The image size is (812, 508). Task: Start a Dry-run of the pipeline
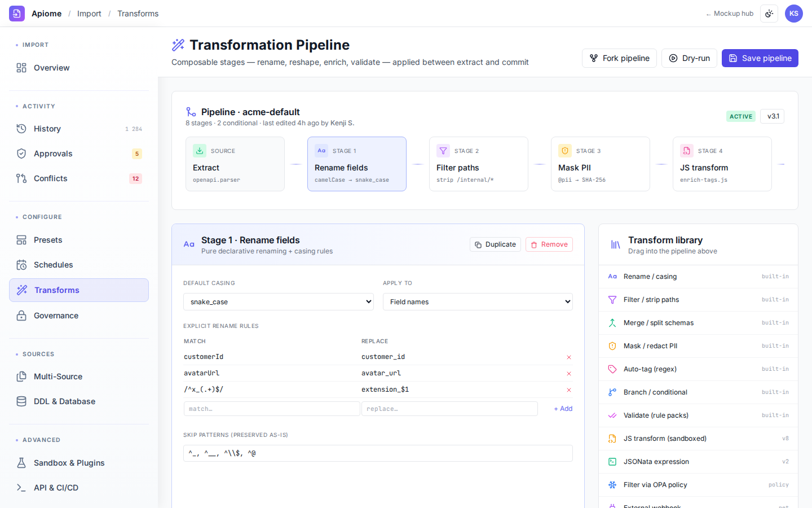click(689, 58)
